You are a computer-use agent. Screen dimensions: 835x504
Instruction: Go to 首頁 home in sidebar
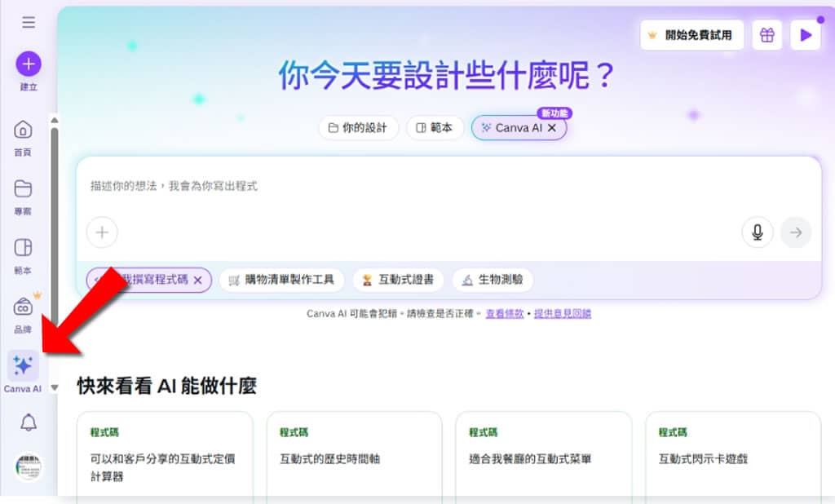tap(23, 138)
